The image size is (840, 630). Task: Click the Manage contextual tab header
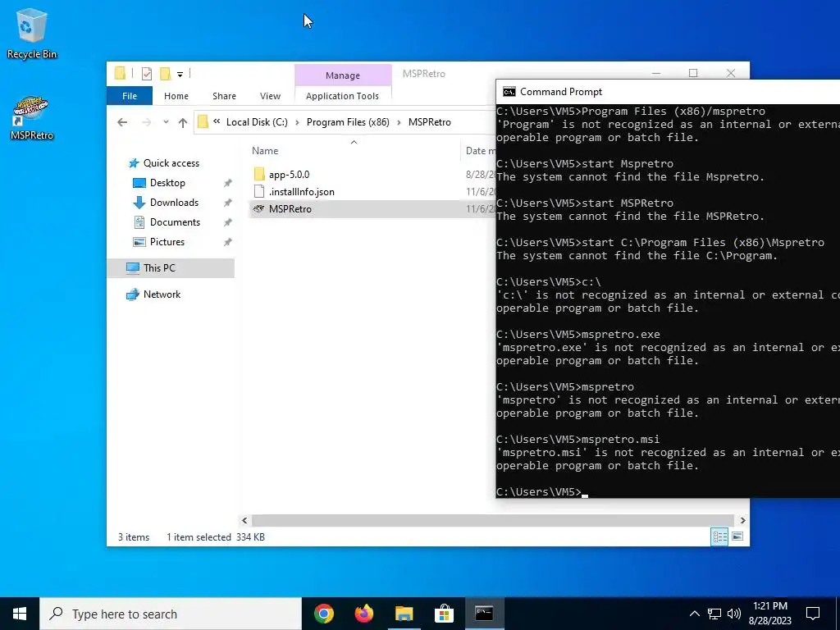(x=343, y=75)
